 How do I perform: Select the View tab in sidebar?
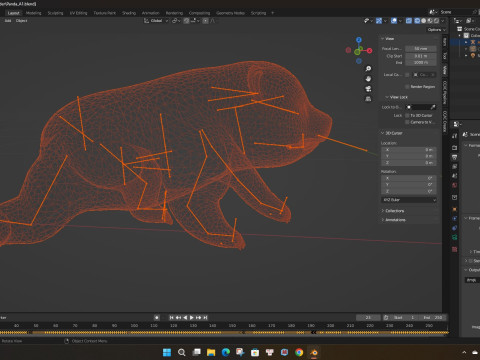(445, 70)
